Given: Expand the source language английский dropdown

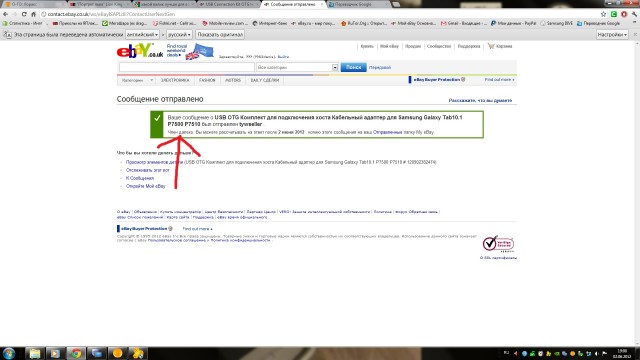Looking at the screenshot, I should click(x=142, y=35).
